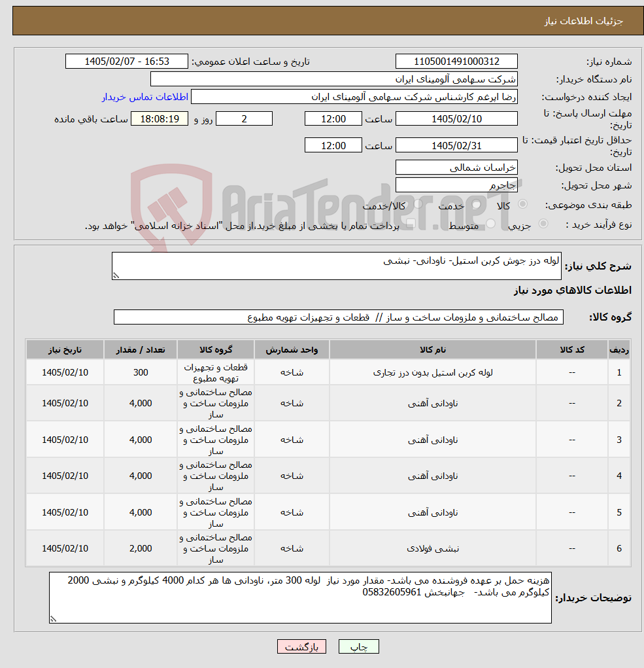Click the شماره نیاز number field

tap(456, 62)
